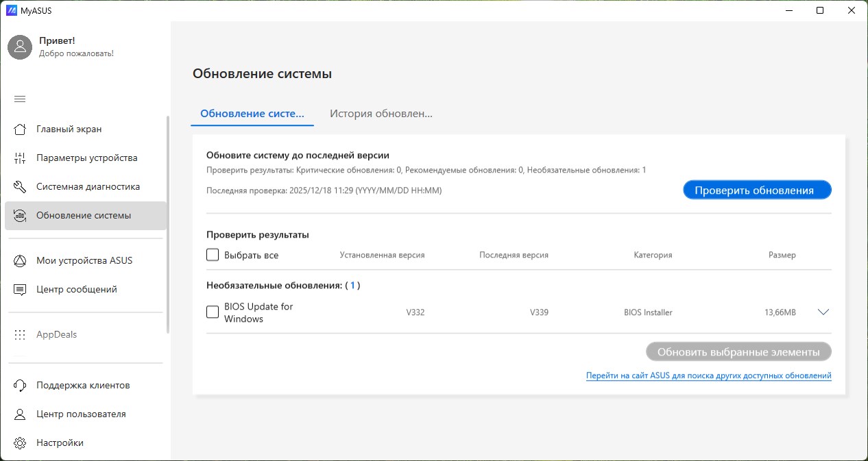Click the person icon for Центр пользователя

click(20, 414)
